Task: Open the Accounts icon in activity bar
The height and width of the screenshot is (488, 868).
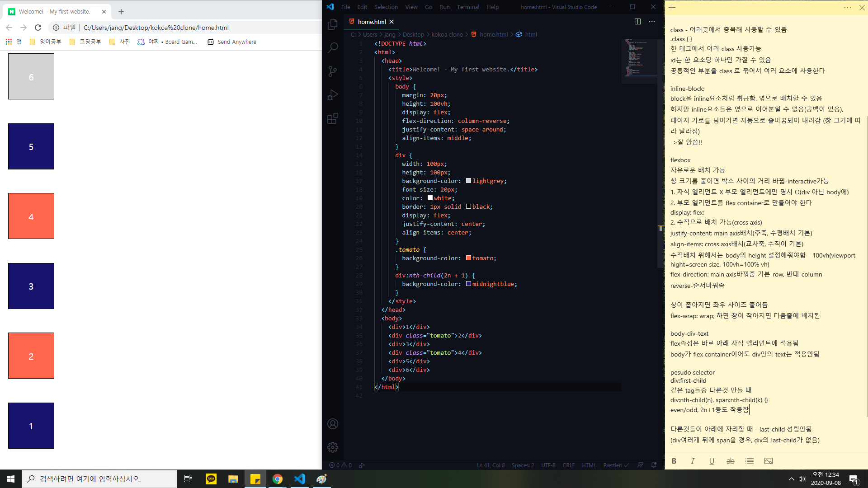Action: (333, 424)
